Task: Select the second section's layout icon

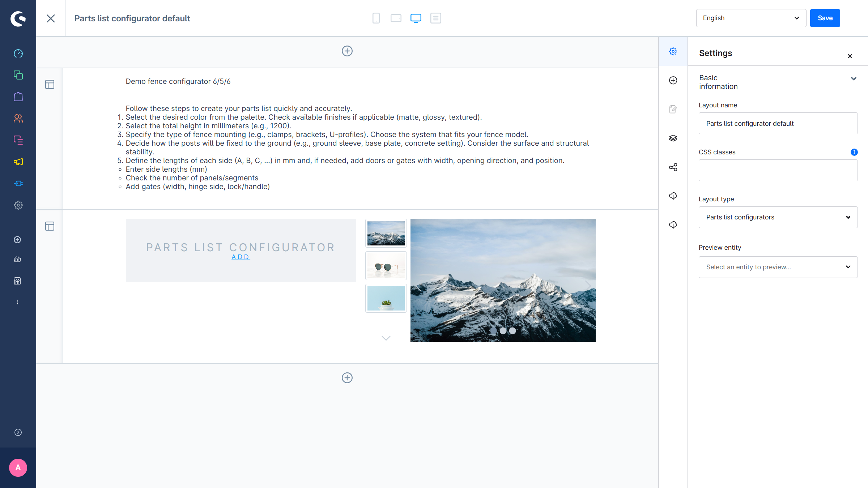Action: 50,226
